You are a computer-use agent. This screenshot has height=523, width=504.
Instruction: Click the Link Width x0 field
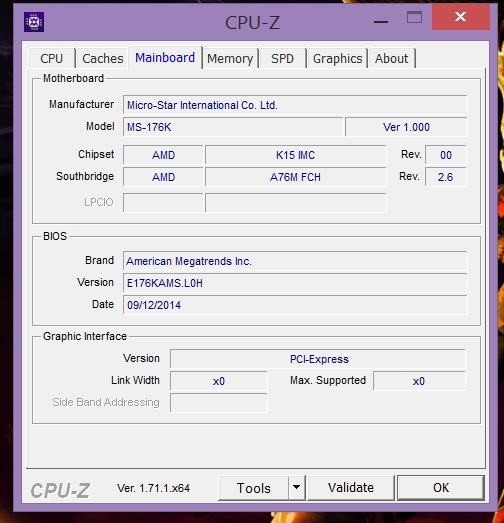(x=218, y=381)
